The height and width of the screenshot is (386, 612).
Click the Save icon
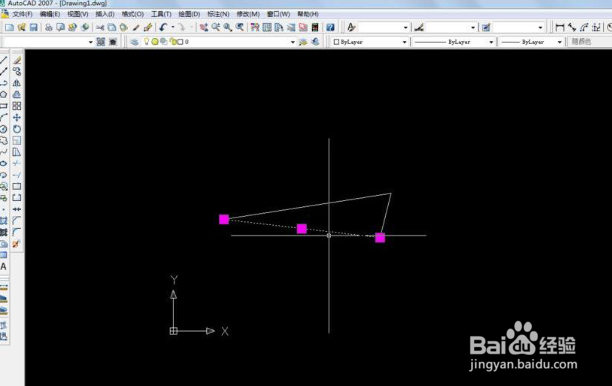click(x=34, y=27)
